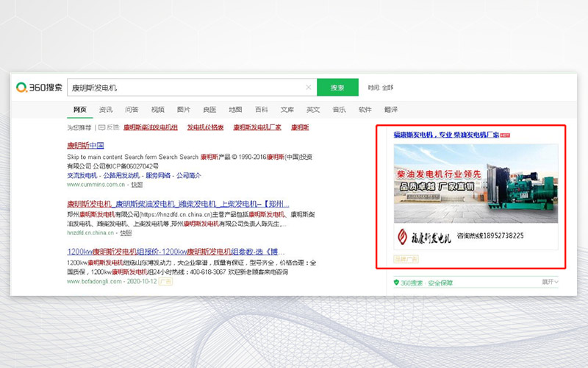Open the 福康斯发电机 ad title link
Image resolution: width=588 pixels, height=368 pixels.
click(446, 135)
